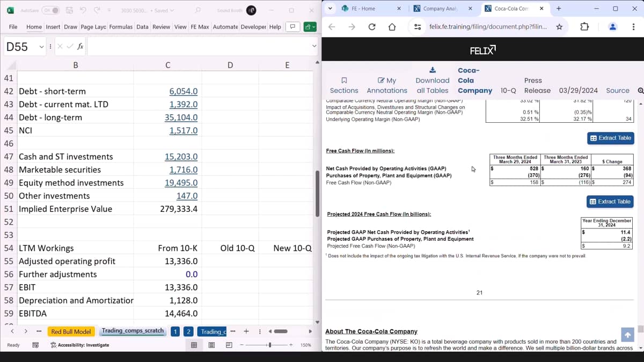Image resolution: width=644 pixels, height=362 pixels.
Task: Toggle the AutoSave switch in Excel
Action: point(50,10)
